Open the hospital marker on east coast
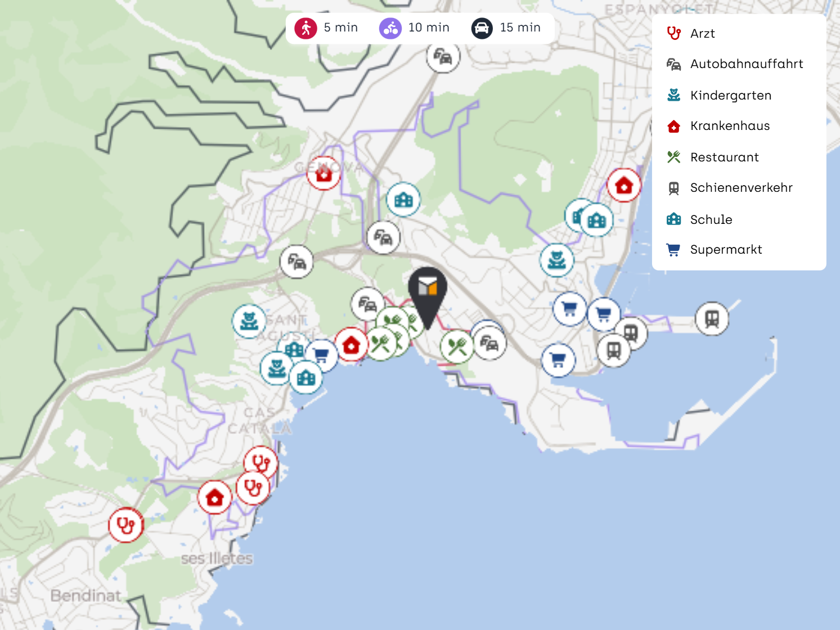Image resolution: width=840 pixels, height=630 pixels. tap(624, 185)
